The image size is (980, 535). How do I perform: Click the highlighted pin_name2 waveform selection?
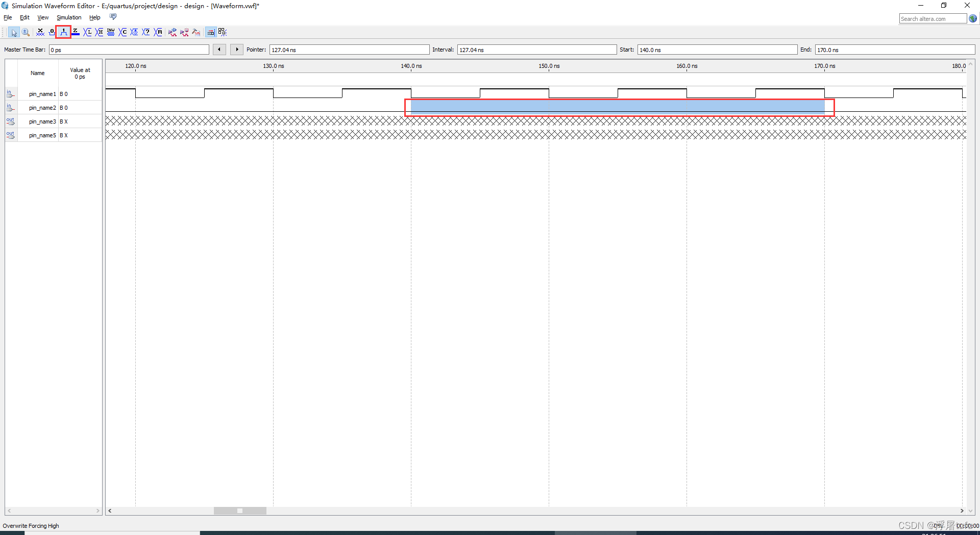pos(618,107)
